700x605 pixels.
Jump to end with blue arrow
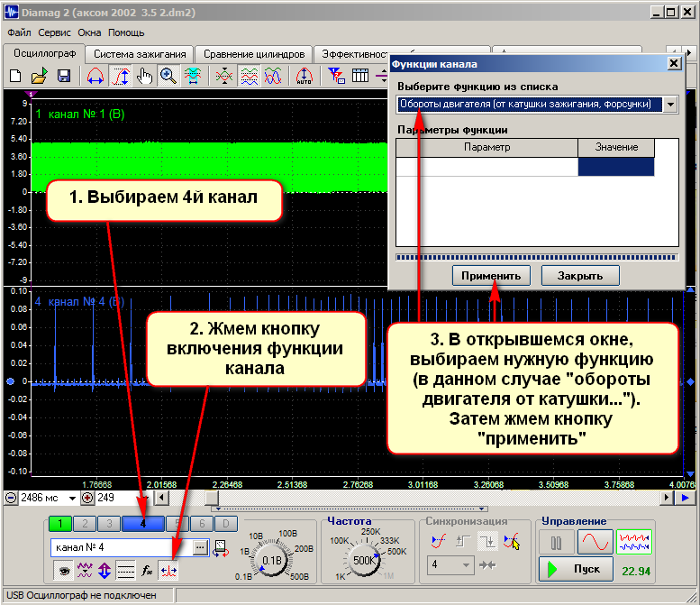[686, 498]
